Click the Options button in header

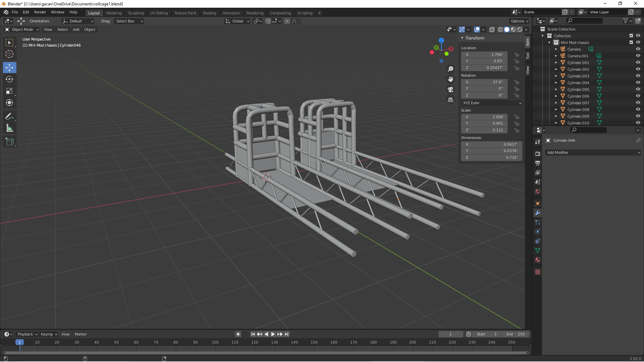pos(519,21)
